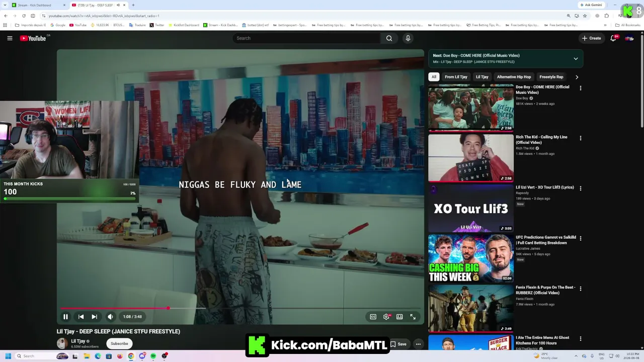Go to the YouTube home logo
This screenshot has width=644, height=362.
pyautogui.click(x=33, y=38)
